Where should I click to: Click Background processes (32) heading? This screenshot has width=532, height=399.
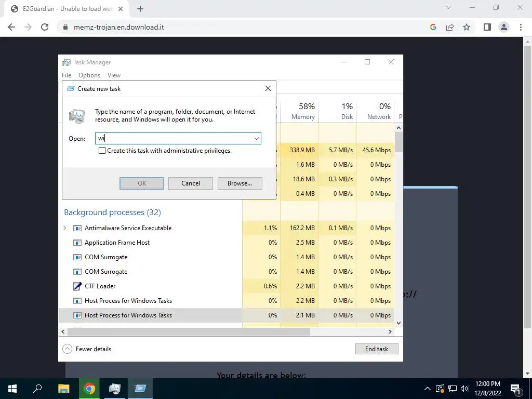(x=112, y=212)
